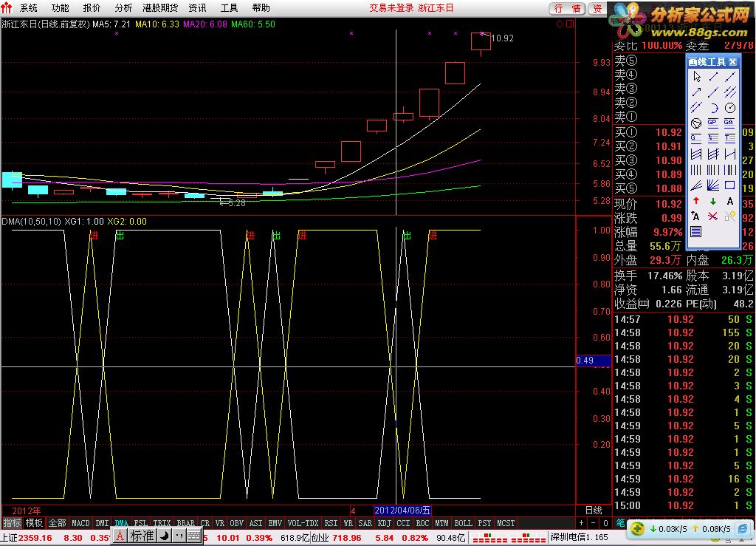Select the TRIX indicator tab
Screen dimensions: 756x546
[x=162, y=523]
